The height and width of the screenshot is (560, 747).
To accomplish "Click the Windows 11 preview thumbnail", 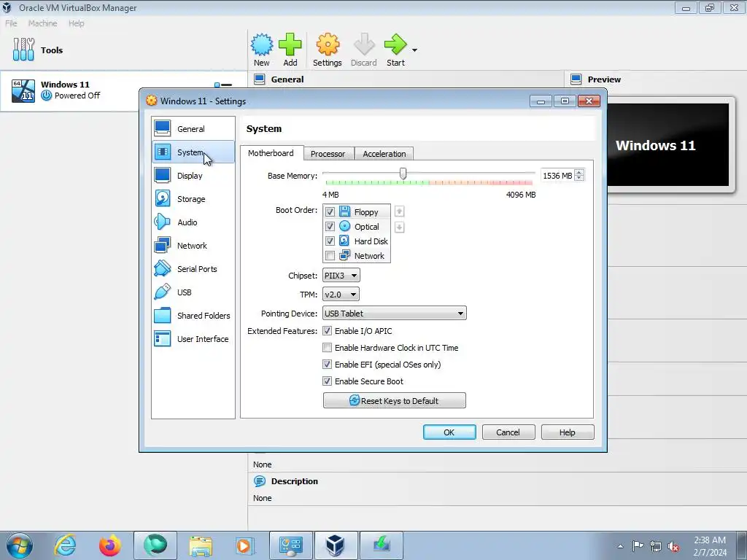I will (x=668, y=145).
